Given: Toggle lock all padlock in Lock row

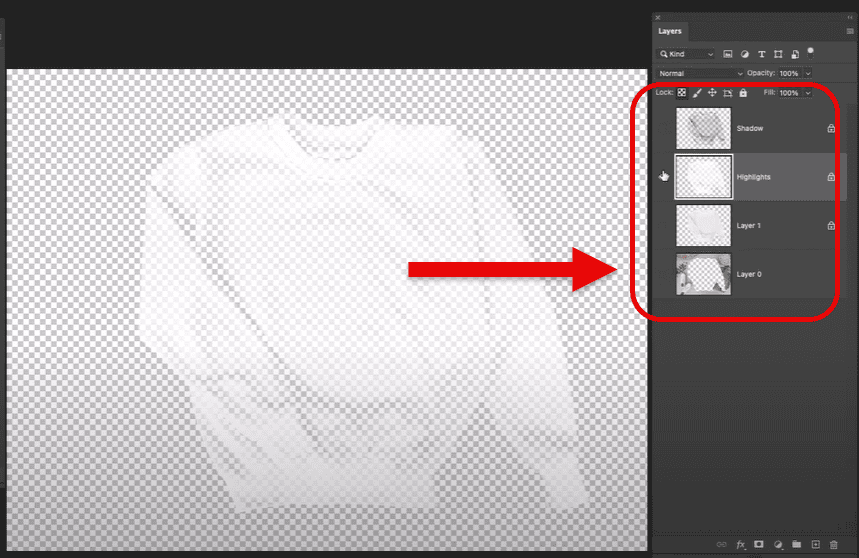Looking at the screenshot, I should click(743, 93).
